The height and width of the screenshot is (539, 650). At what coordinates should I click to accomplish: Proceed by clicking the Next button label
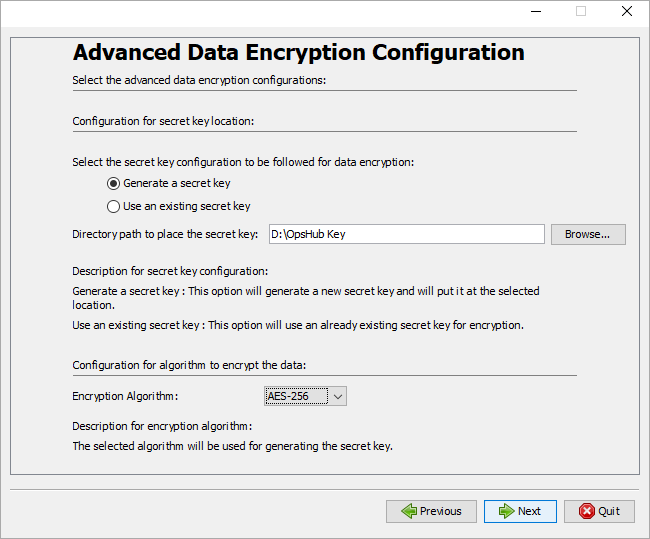point(529,511)
